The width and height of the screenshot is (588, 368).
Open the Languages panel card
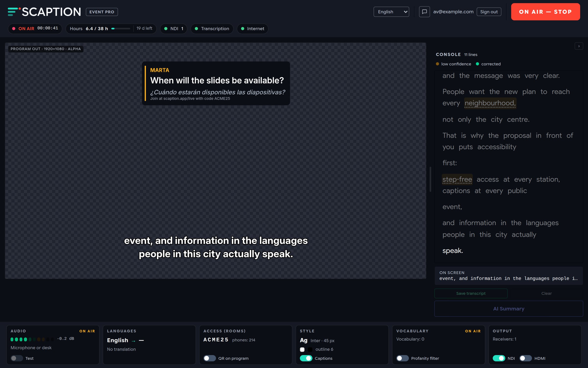(x=149, y=345)
